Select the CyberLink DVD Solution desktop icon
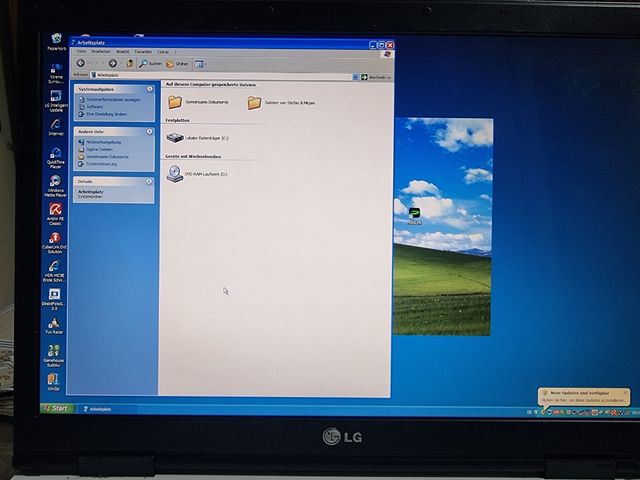Image resolution: width=640 pixels, height=480 pixels. (x=55, y=242)
